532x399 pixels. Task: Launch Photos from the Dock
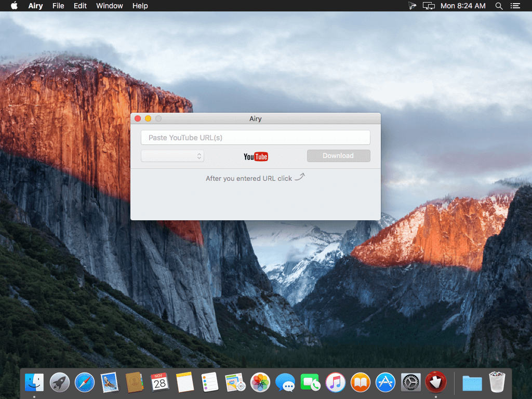coord(260,383)
